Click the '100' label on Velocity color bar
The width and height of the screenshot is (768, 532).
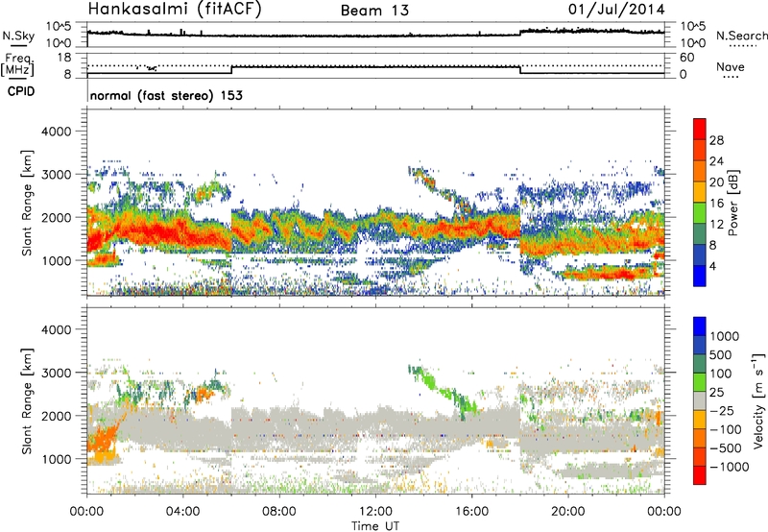720,374
